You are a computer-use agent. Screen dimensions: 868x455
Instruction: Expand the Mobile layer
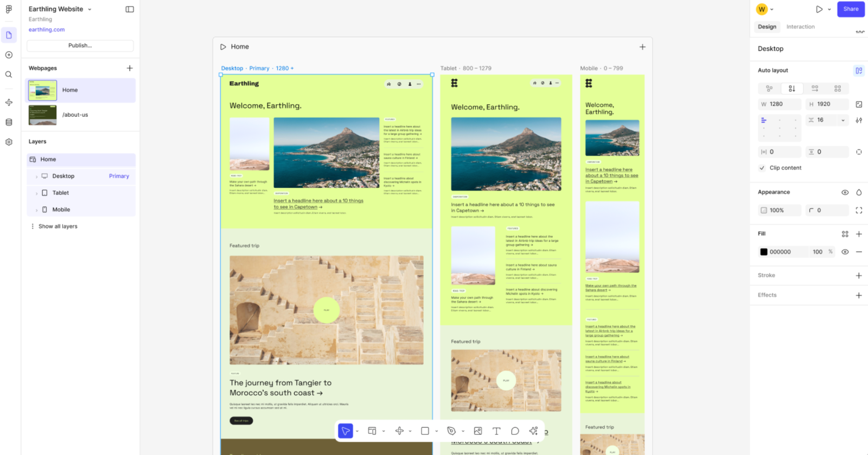coord(36,210)
